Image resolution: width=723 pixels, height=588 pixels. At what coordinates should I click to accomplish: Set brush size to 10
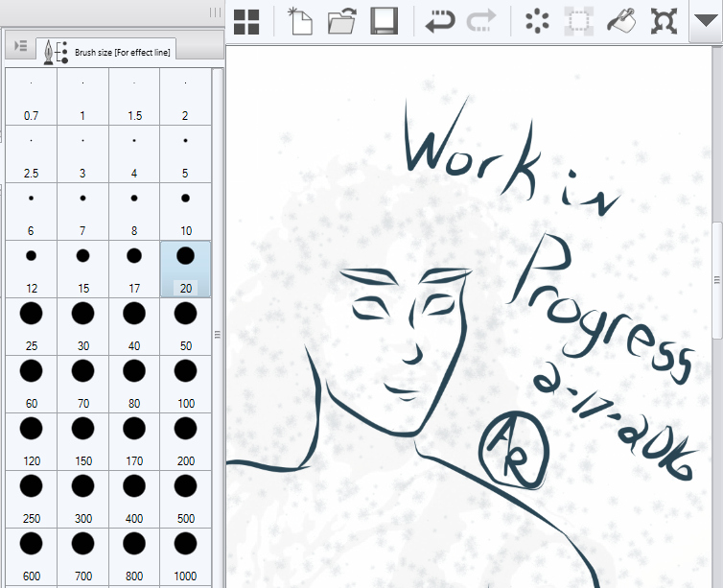click(185, 212)
